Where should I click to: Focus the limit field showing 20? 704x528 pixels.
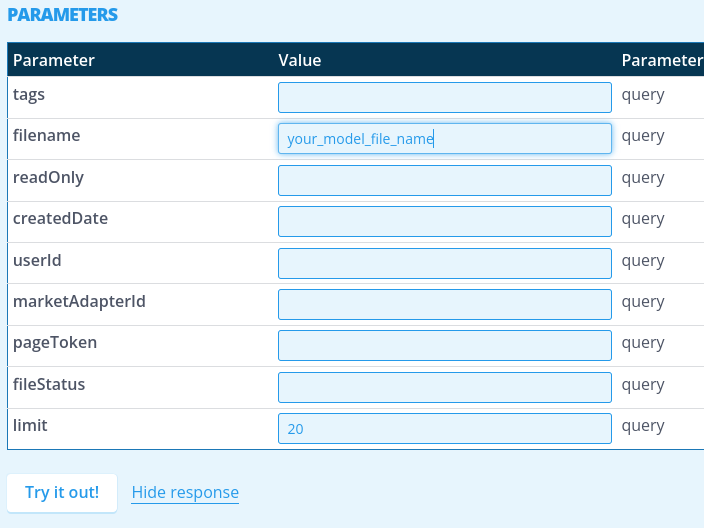(x=444, y=428)
